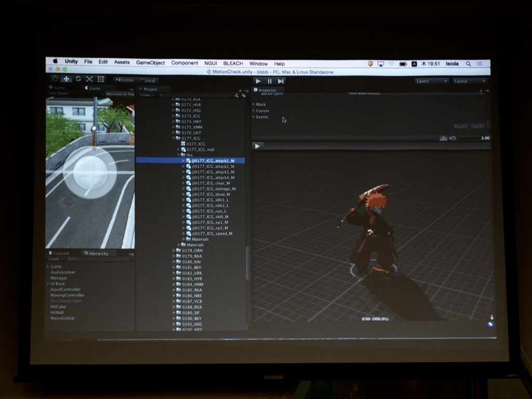Select the 0178_ORH folder

190,250
